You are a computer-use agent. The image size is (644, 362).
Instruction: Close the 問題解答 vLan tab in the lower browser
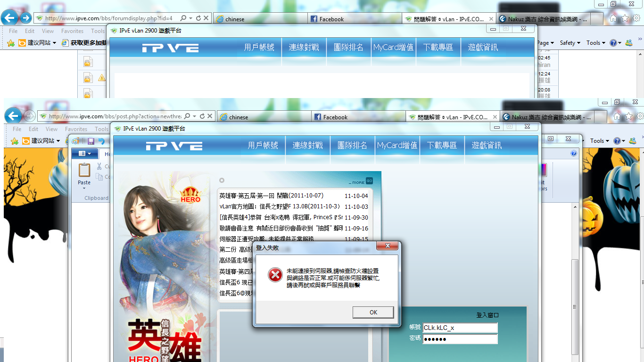tap(495, 117)
